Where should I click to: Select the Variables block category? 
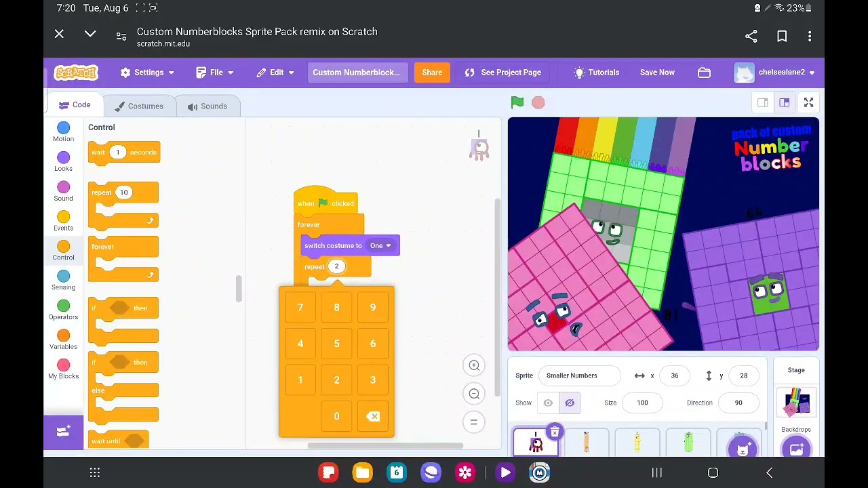pyautogui.click(x=64, y=340)
